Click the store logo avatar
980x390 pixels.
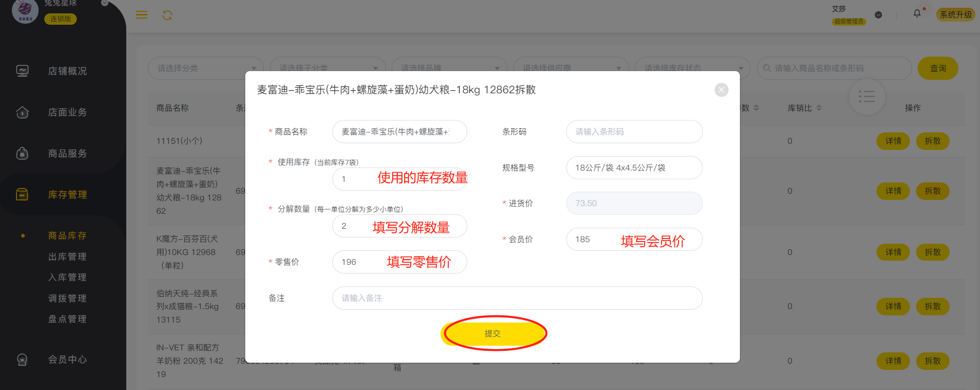[25, 10]
